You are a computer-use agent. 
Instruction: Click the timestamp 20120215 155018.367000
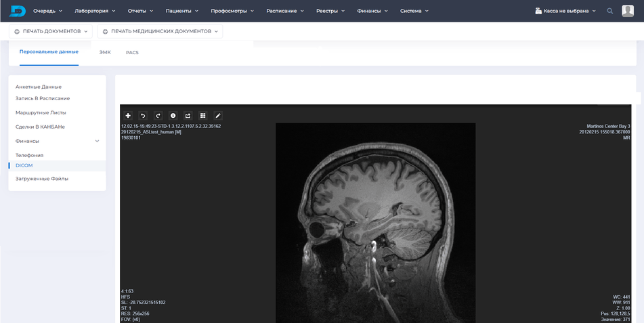click(605, 132)
